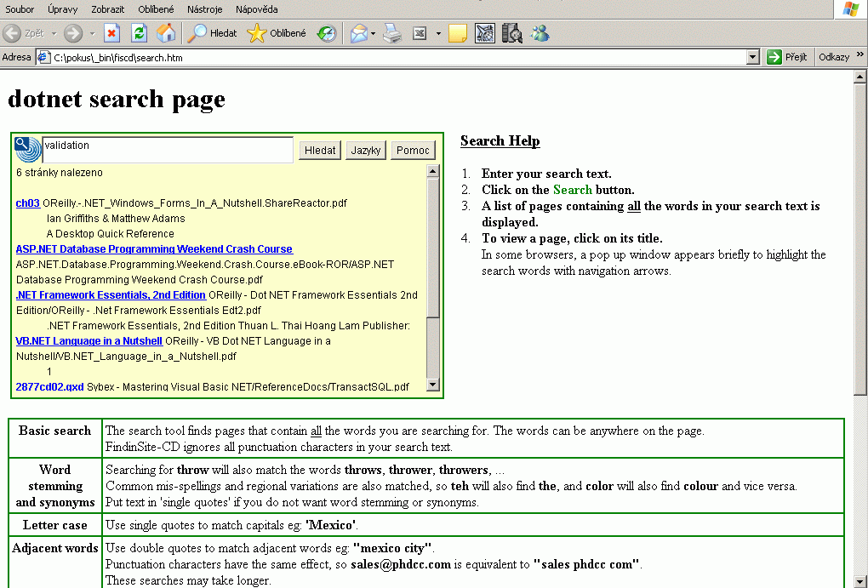Click the Stop loading toolbar icon

(111, 33)
